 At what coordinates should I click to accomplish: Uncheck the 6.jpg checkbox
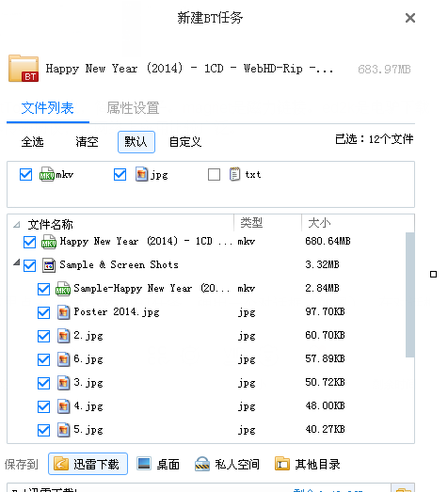point(43,359)
